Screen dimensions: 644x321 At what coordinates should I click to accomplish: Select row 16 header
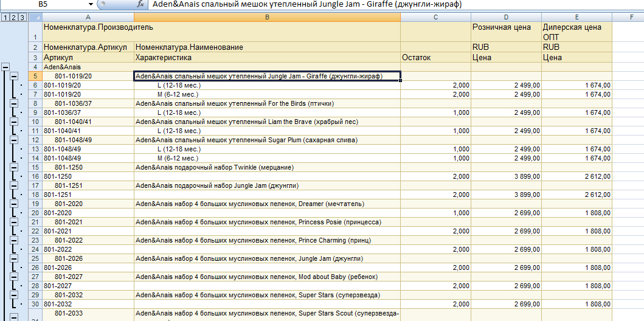pos(35,176)
